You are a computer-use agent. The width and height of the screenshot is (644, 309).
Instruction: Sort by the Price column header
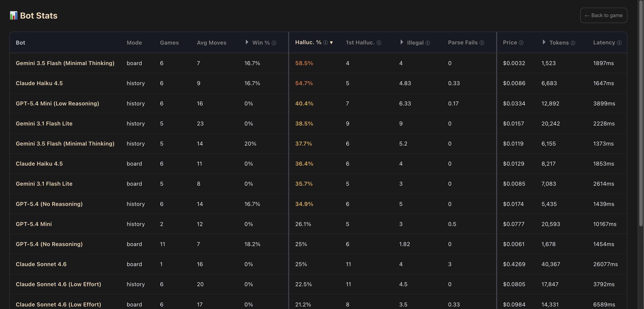point(510,42)
